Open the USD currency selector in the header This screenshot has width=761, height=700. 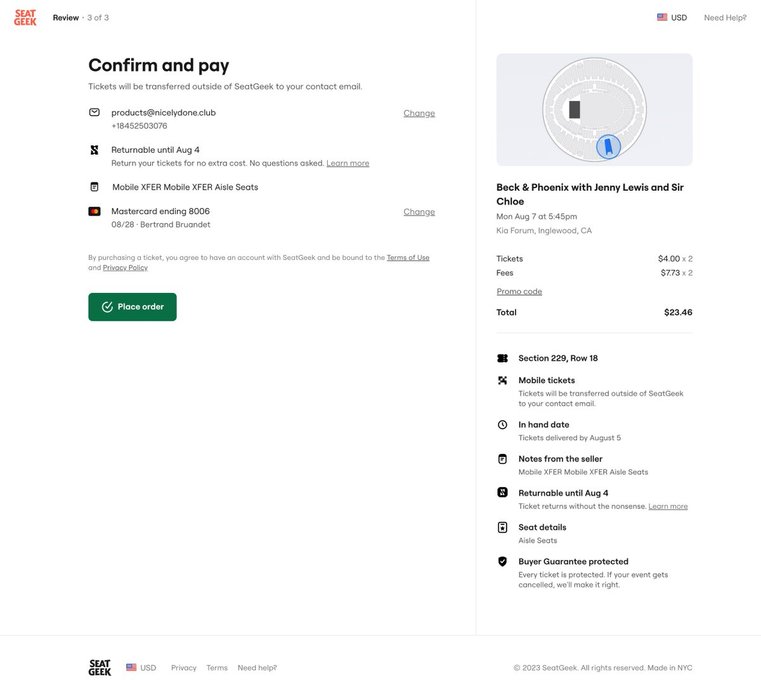point(672,17)
